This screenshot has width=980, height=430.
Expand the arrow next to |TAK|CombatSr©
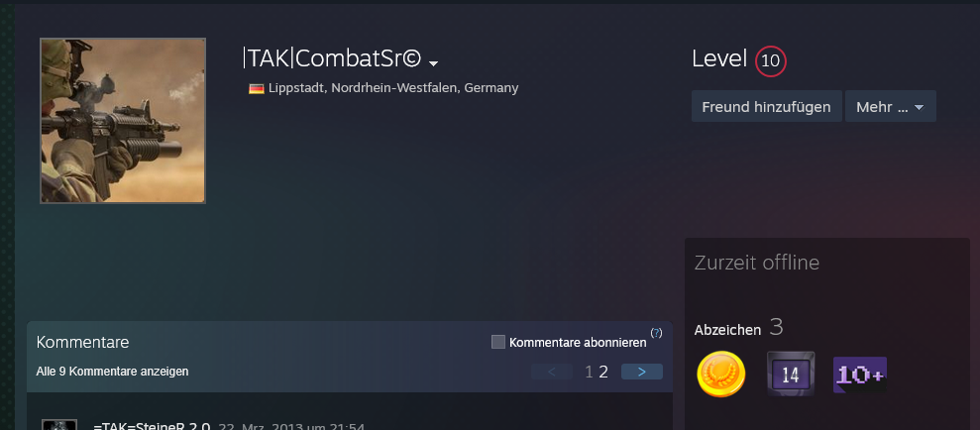[434, 63]
